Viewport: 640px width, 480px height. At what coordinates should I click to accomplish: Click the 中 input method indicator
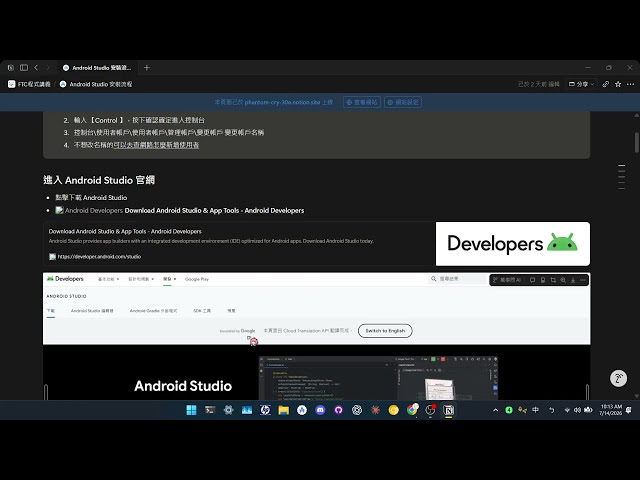pos(536,410)
